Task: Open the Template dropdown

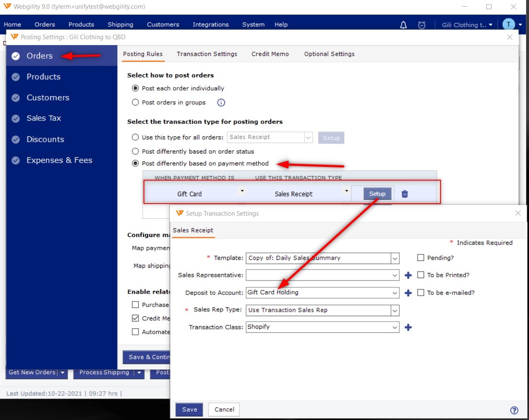Action: (x=395, y=259)
